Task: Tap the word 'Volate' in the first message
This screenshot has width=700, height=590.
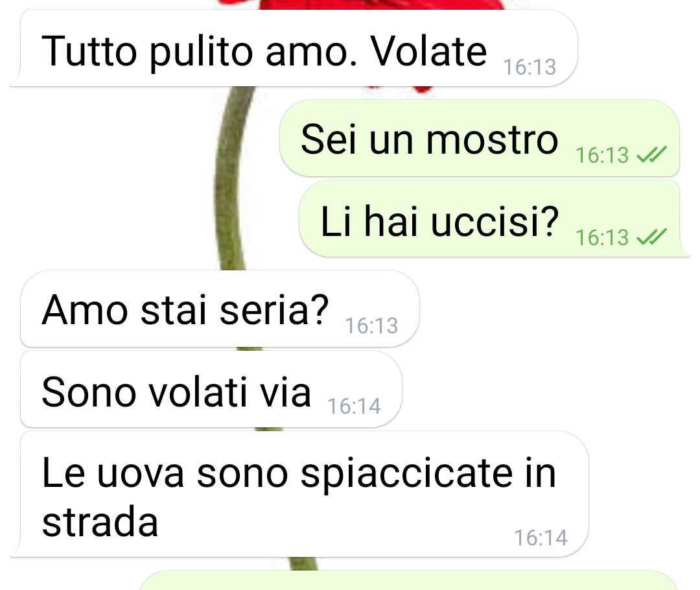Action: [x=429, y=52]
